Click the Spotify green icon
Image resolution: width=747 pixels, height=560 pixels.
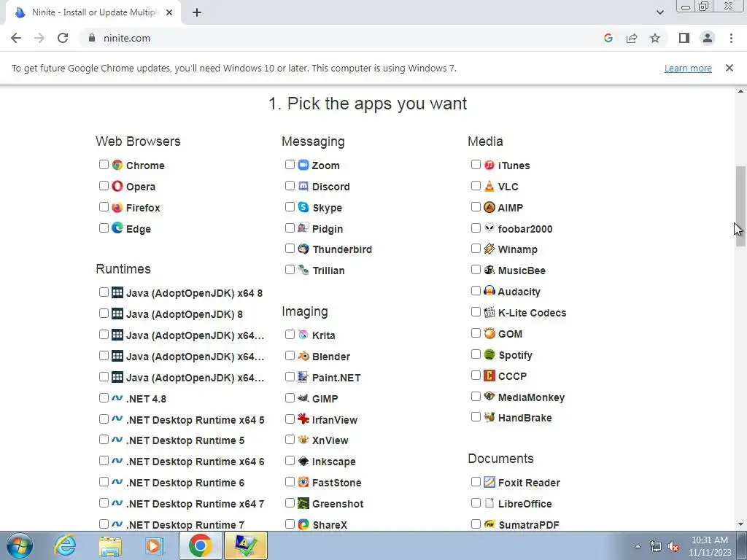click(x=489, y=354)
